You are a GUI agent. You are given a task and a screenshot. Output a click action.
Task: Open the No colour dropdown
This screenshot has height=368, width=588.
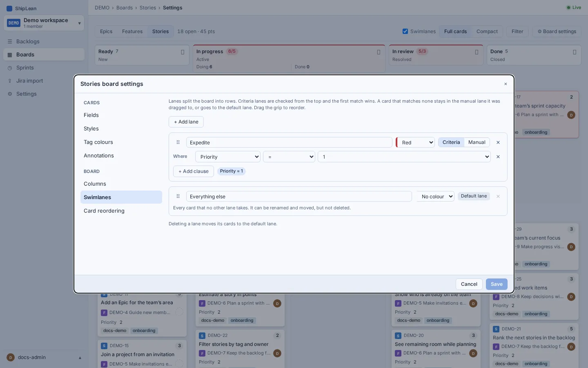point(435,196)
